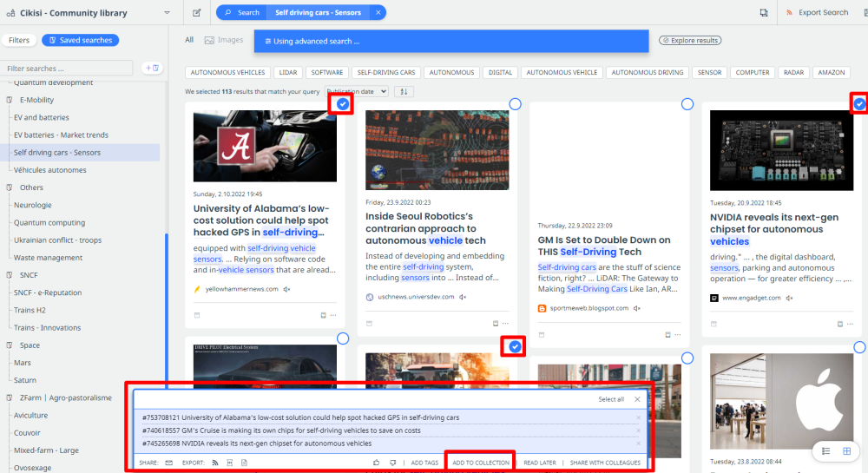The width and height of the screenshot is (868, 473).
Task: Export selection with the middle export icon
Action: 230,463
